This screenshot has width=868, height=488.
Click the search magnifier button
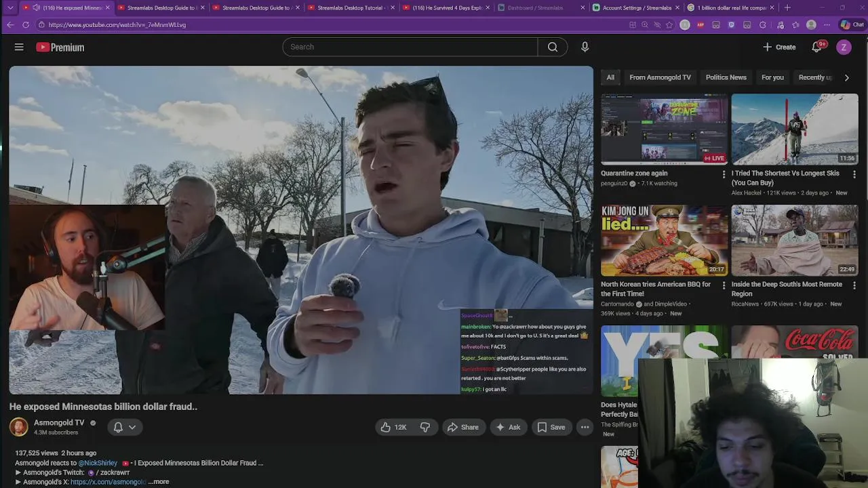pyautogui.click(x=553, y=47)
